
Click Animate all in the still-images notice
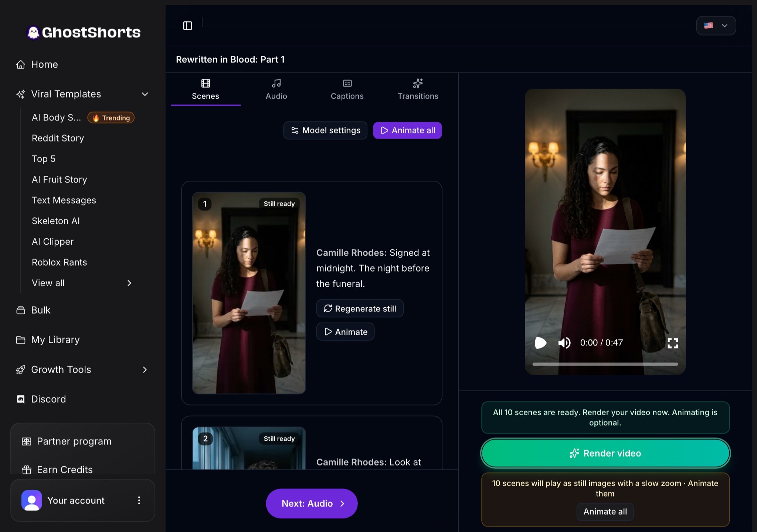[605, 512]
